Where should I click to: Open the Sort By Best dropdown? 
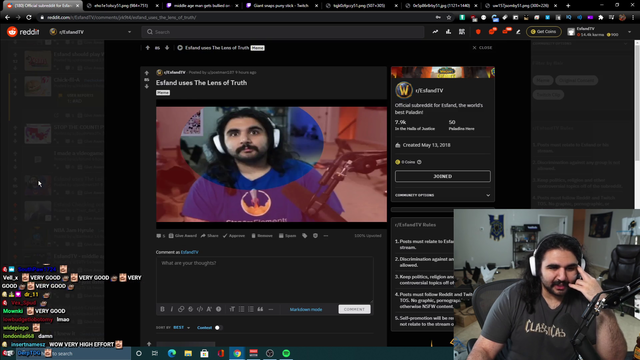(x=182, y=327)
